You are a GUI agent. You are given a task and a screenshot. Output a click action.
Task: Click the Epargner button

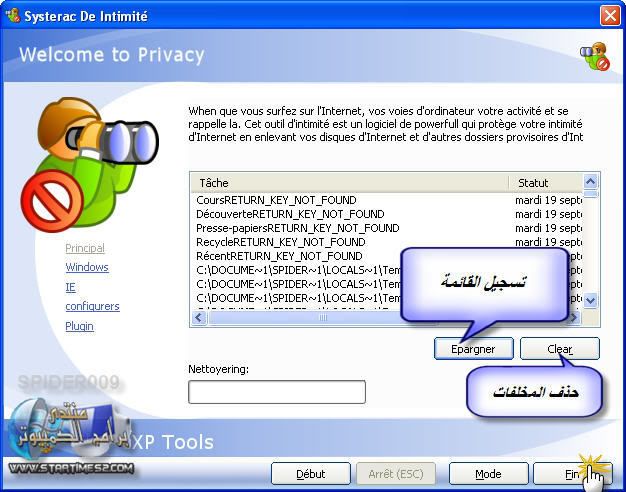click(473, 349)
